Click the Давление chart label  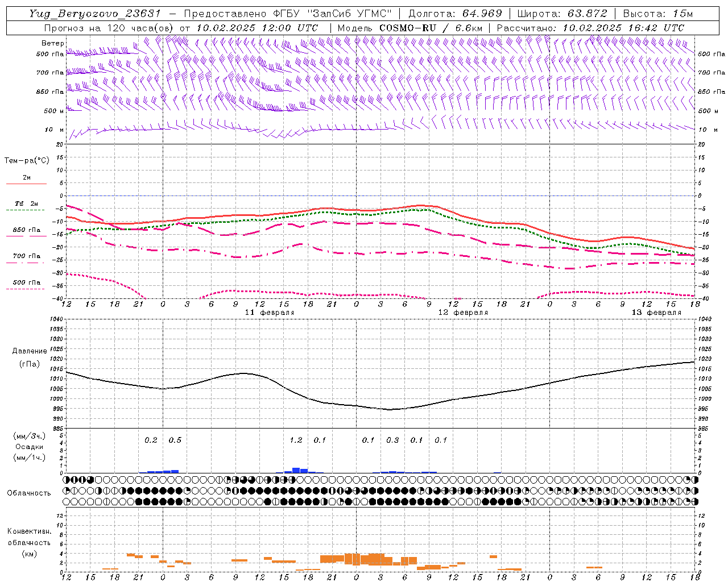30,351
